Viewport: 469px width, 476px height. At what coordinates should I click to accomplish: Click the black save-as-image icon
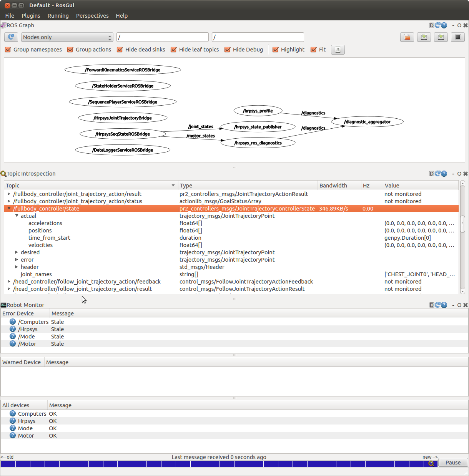pos(457,37)
